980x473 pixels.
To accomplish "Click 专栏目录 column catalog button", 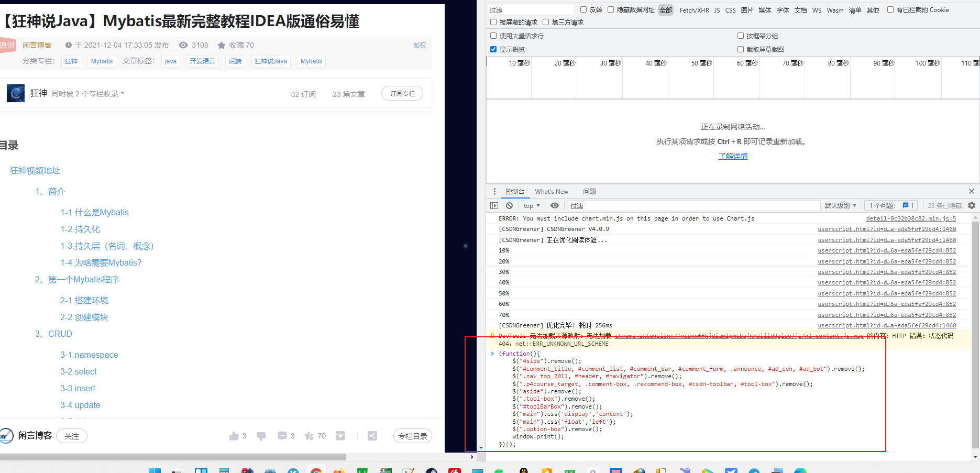I will (x=413, y=436).
